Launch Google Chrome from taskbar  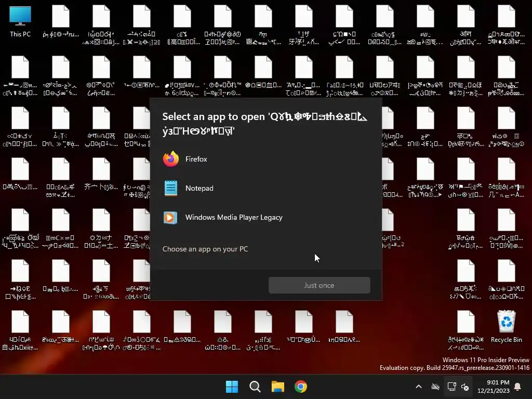click(301, 387)
